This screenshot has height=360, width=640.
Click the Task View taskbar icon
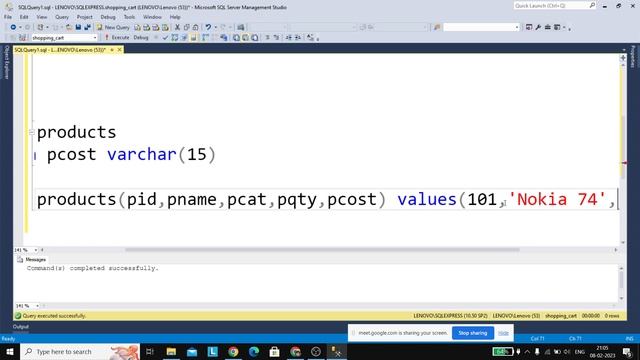click(x=150, y=351)
